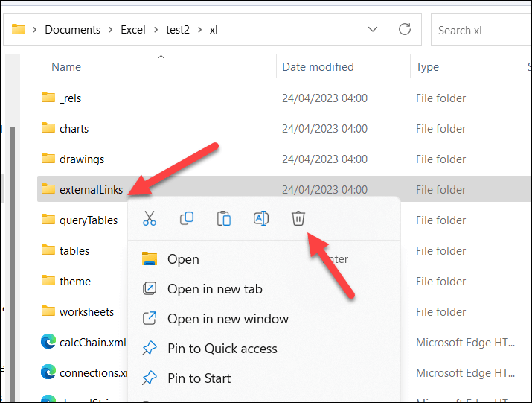Click the folder icon in address bar

click(19, 29)
